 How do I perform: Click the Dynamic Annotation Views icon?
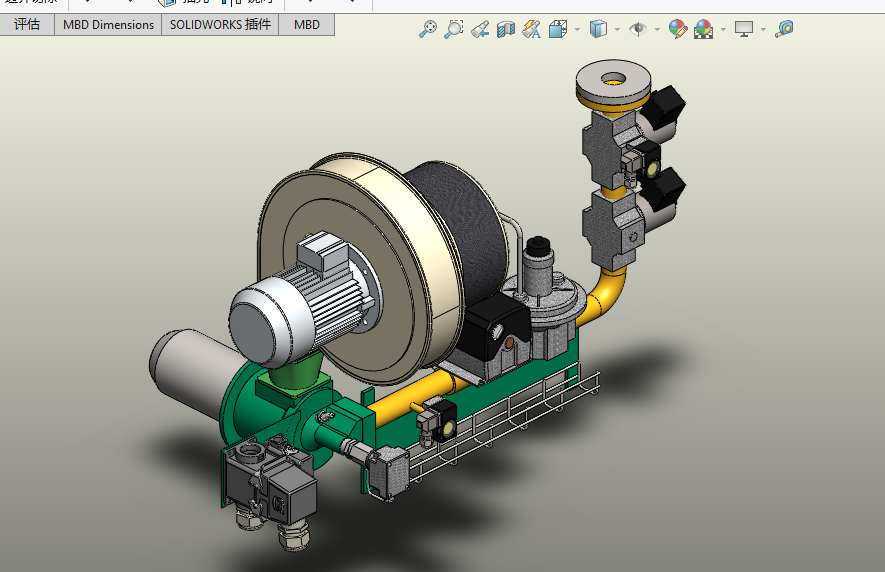(531, 29)
